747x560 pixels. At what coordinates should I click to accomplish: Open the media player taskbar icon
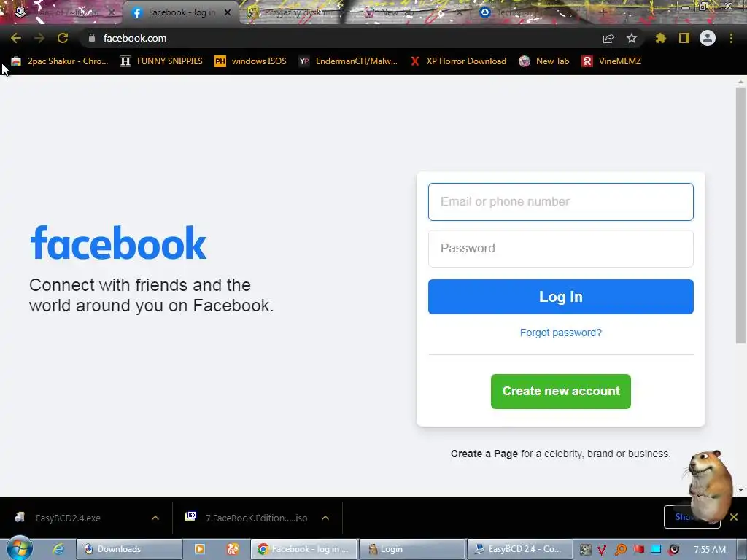[200, 549]
